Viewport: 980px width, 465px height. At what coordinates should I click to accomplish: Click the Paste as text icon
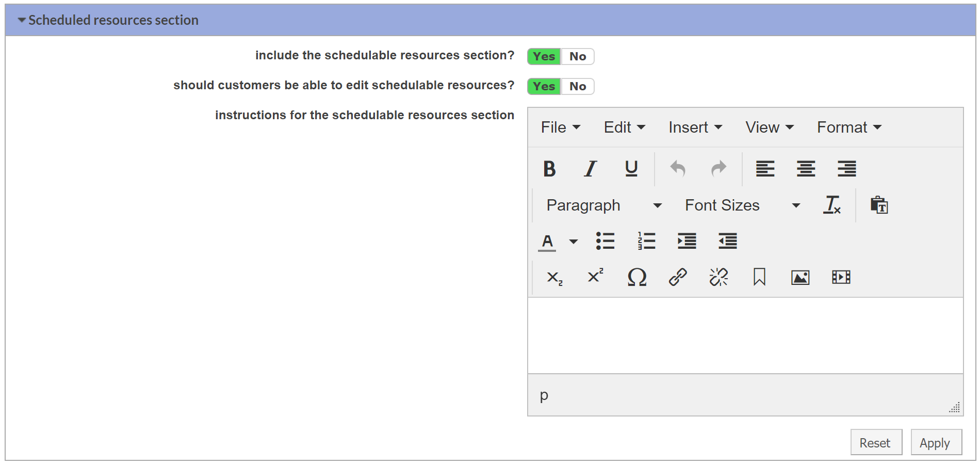point(879,205)
